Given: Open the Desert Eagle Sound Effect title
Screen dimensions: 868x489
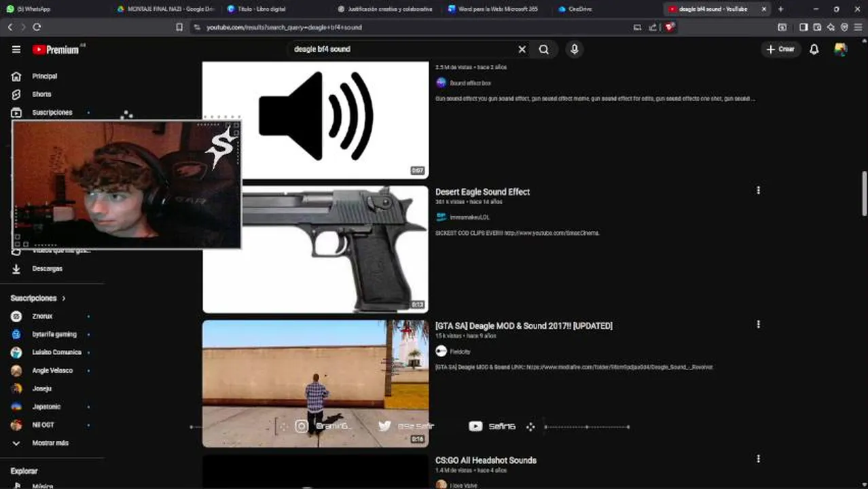Looking at the screenshot, I should (x=482, y=192).
